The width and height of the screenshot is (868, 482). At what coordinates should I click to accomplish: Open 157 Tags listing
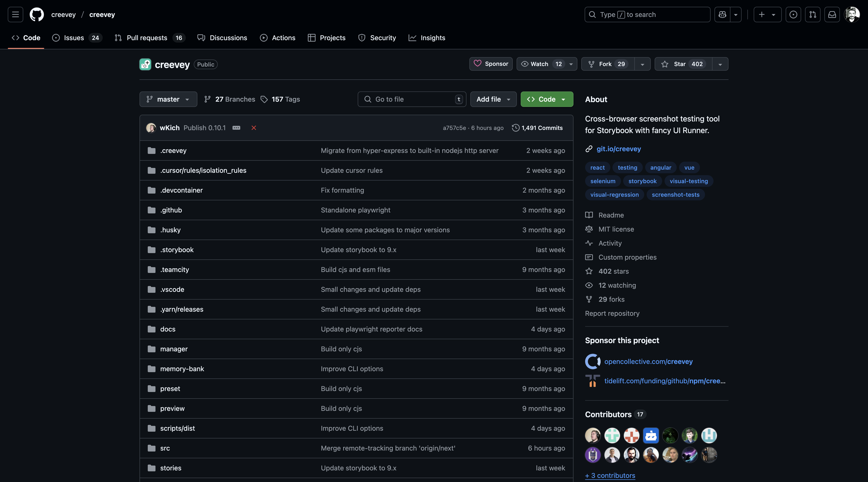[x=280, y=99]
